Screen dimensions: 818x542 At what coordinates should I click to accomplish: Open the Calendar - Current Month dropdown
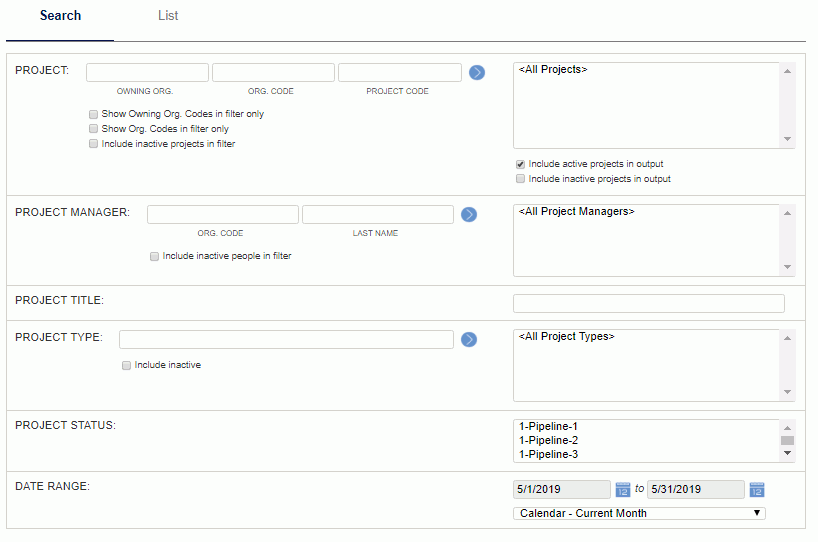click(639, 513)
